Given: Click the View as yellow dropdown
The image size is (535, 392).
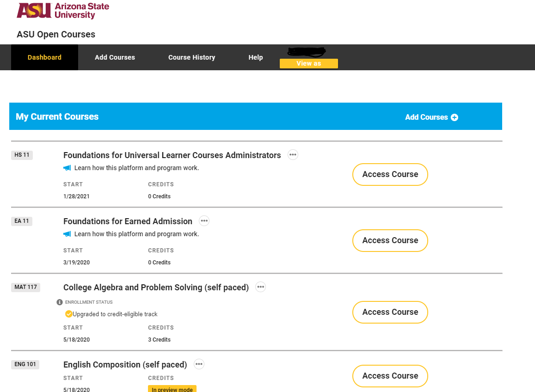Looking at the screenshot, I should [308, 63].
